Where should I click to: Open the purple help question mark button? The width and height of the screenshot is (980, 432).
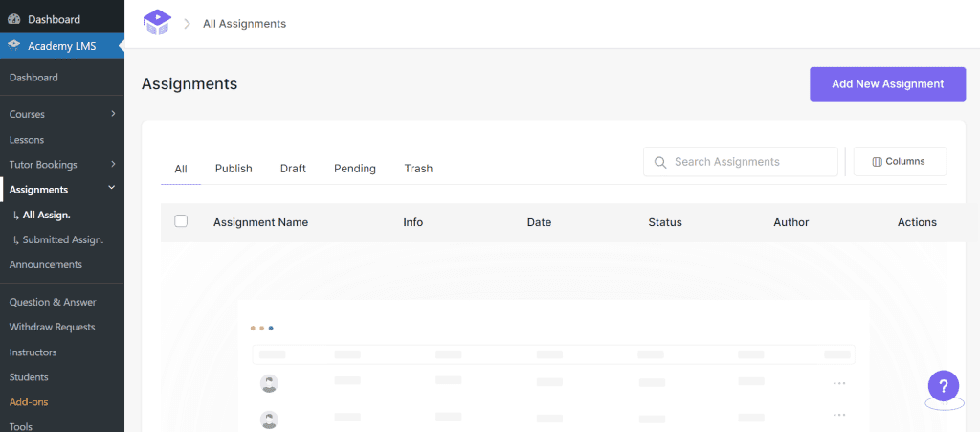click(943, 385)
